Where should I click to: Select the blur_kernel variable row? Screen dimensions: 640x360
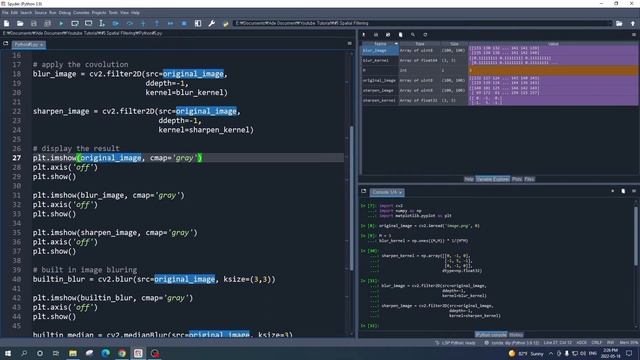click(499, 60)
